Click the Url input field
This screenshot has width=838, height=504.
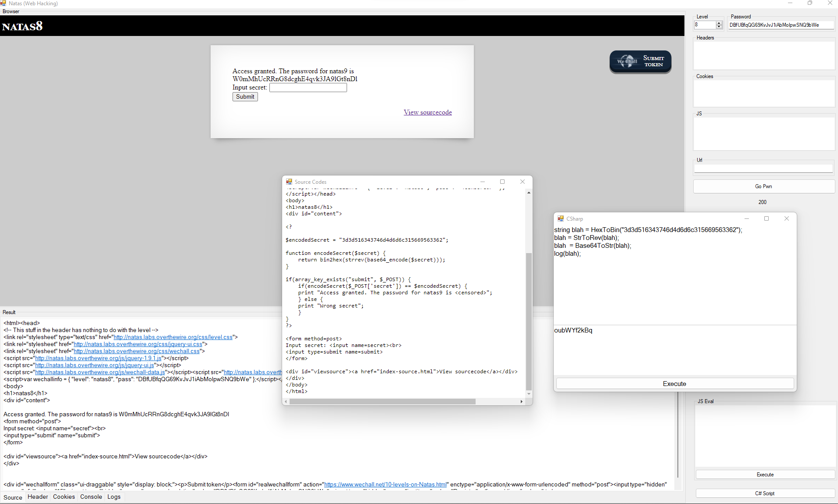coord(763,168)
